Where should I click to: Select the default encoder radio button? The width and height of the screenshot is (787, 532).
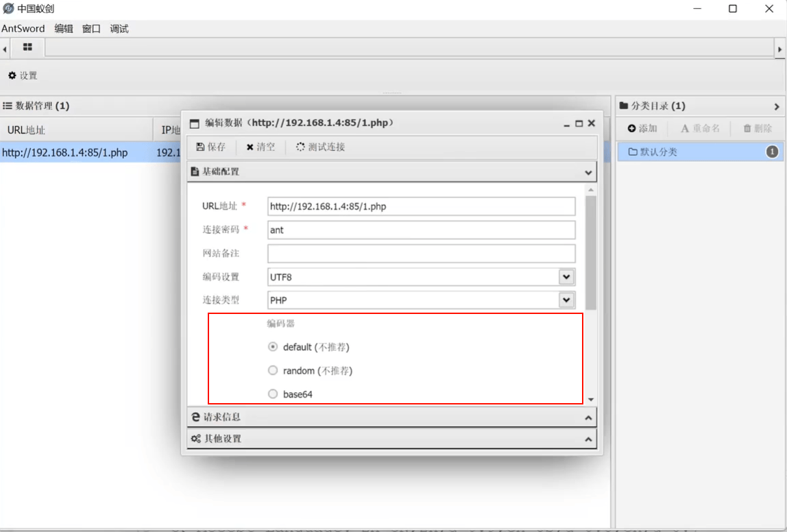(273, 347)
